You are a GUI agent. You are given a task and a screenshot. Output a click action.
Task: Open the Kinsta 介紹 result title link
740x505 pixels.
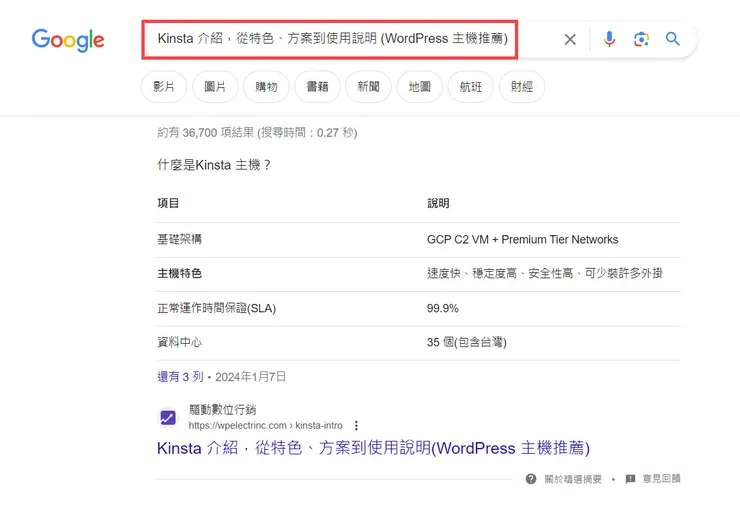point(373,448)
